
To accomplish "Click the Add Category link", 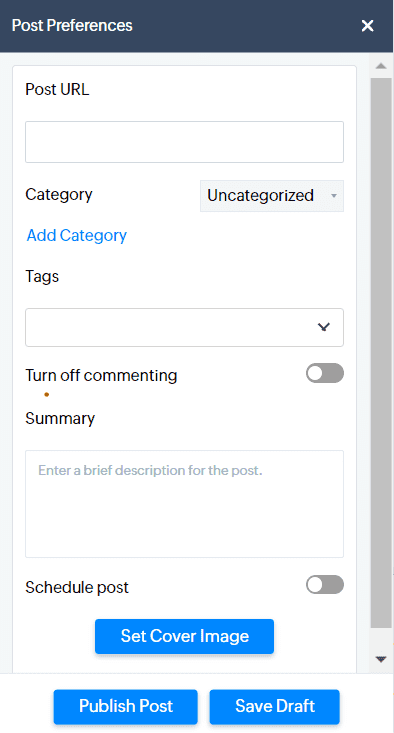I will click(x=77, y=235).
